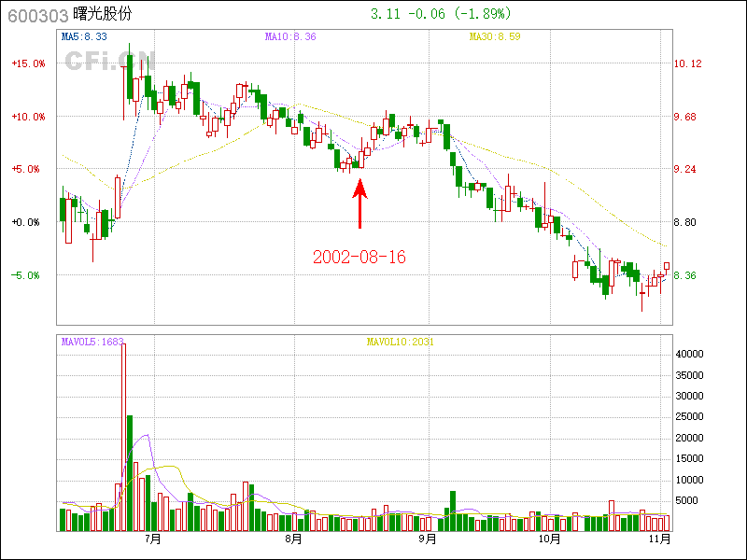
Task: Click the 11月 label on the time axis
Action: point(660,539)
